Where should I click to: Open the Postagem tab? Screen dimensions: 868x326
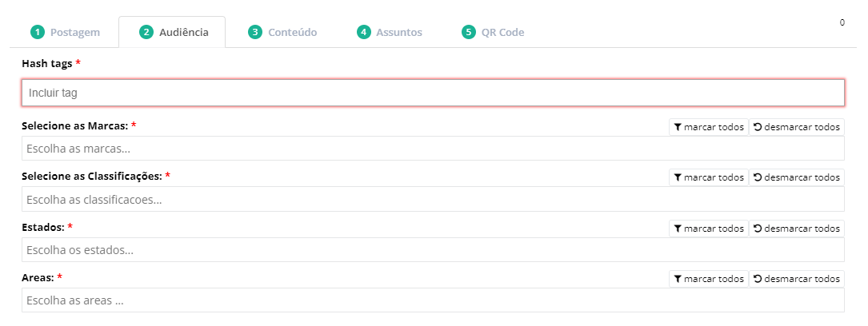[74, 33]
